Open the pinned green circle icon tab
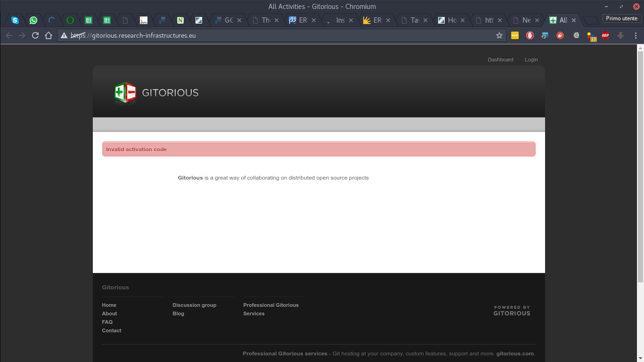 (x=70, y=20)
